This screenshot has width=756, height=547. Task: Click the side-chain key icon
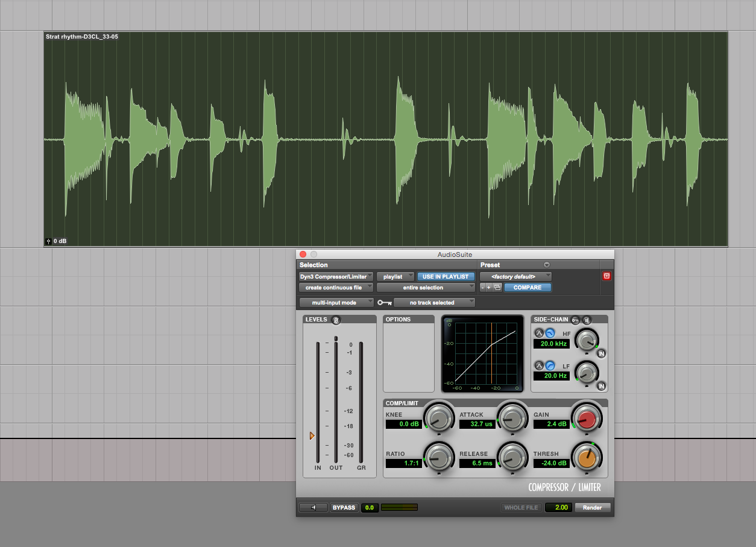(x=576, y=320)
